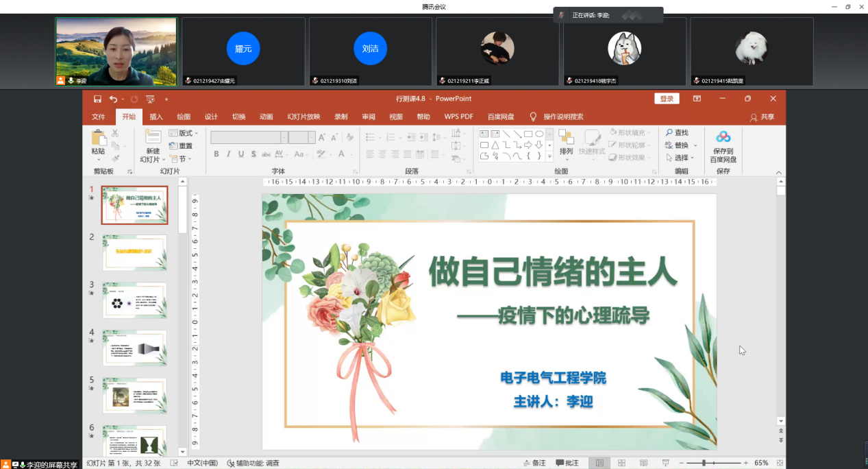Open the Insert (插入) ribbon tab
Screen dimensions: 868x469
click(156, 117)
